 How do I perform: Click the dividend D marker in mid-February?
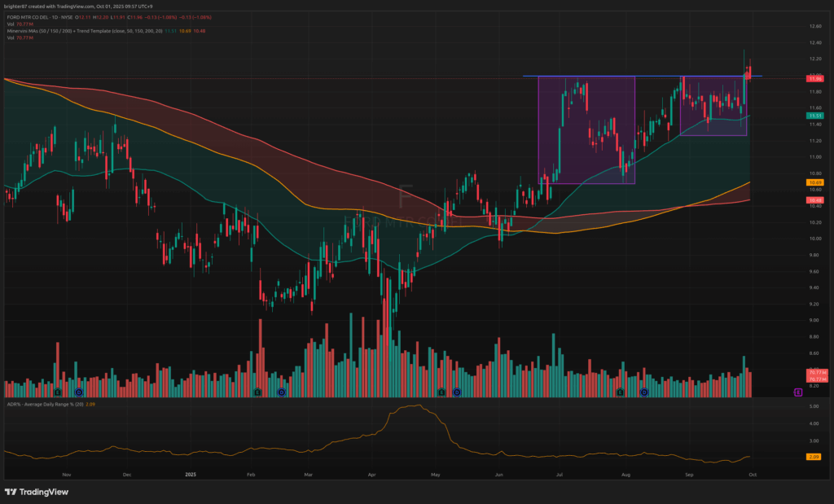(x=281, y=392)
